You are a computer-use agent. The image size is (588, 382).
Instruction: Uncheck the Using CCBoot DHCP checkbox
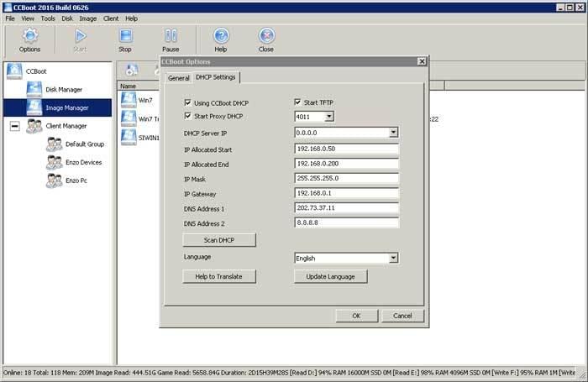pos(188,102)
